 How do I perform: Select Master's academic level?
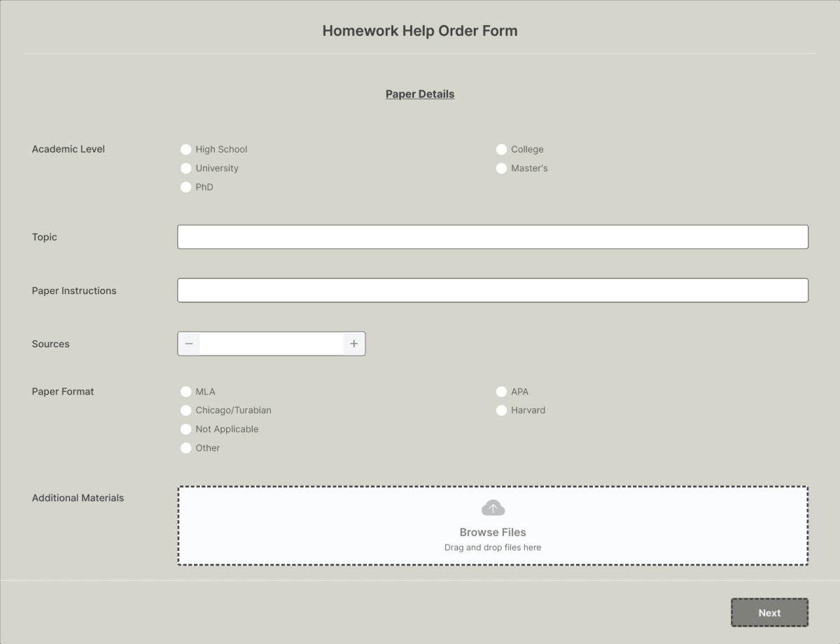[501, 168]
